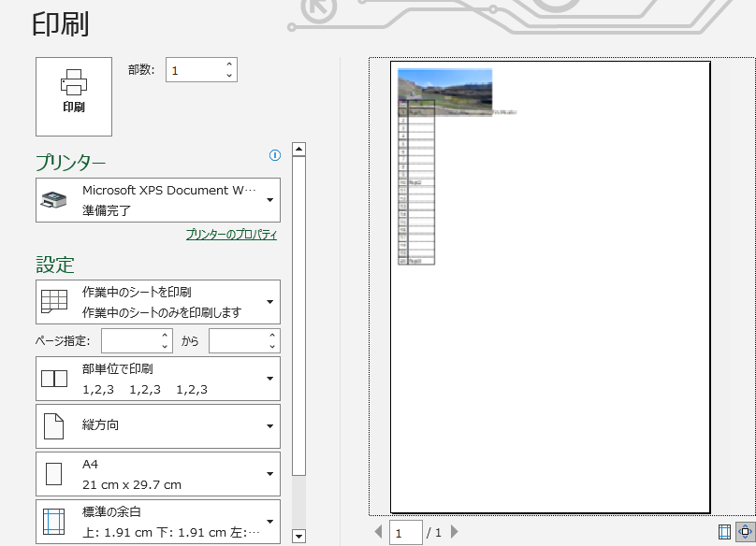The height and width of the screenshot is (546, 756).
Task: Toggle zoom to page icon
Action: pyautogui.click(x=745, y=532)
